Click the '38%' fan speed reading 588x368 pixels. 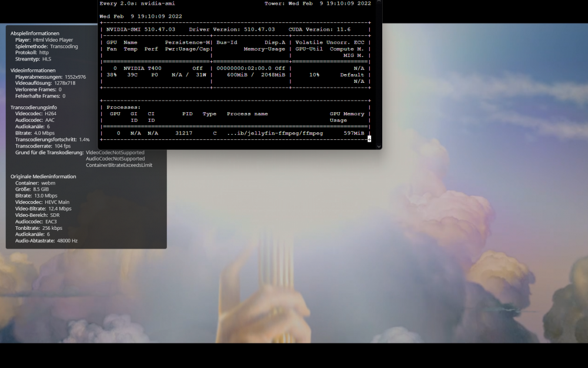(x=111, y=75)
